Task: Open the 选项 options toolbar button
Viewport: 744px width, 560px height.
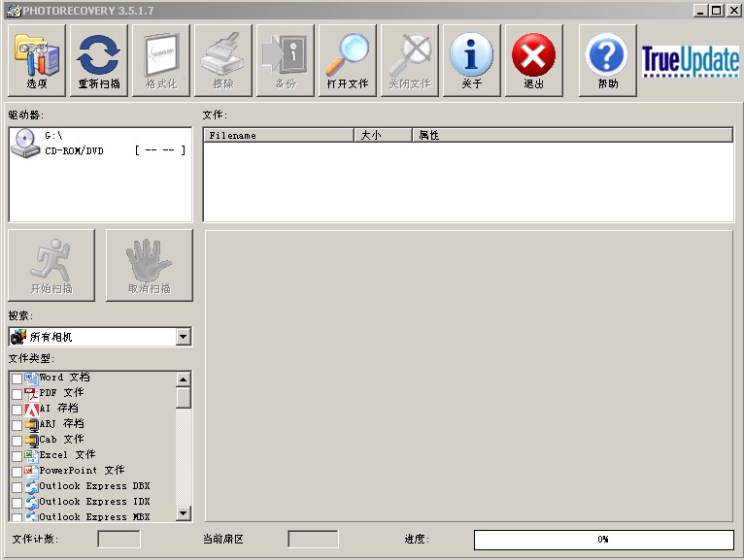Action: coord(37,61)
